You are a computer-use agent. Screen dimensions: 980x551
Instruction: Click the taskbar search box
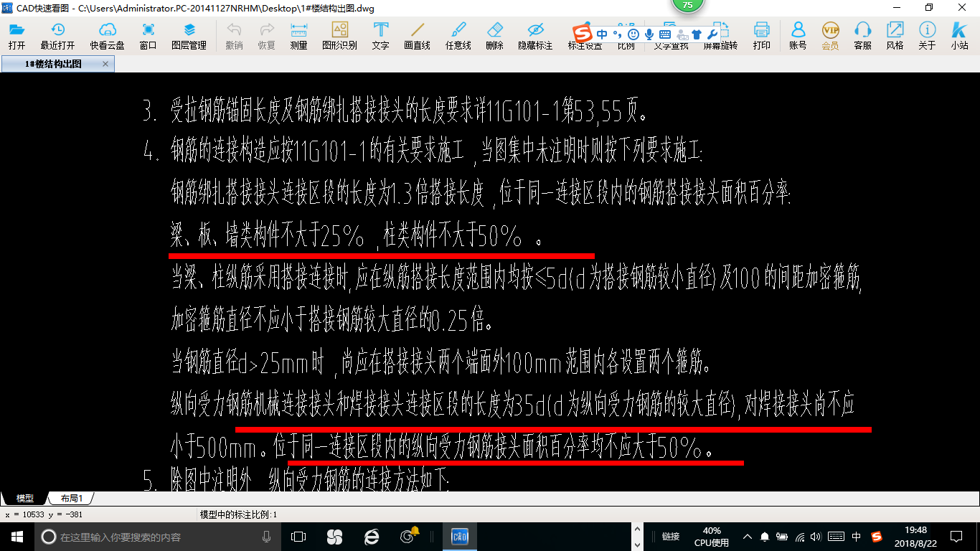pyautogui.click(x=158, y=537)
